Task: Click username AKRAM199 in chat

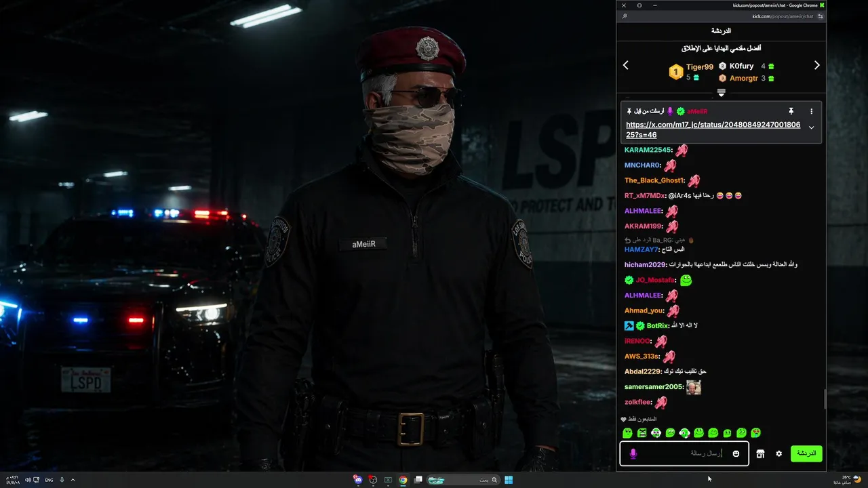Action: pos(643,226)
